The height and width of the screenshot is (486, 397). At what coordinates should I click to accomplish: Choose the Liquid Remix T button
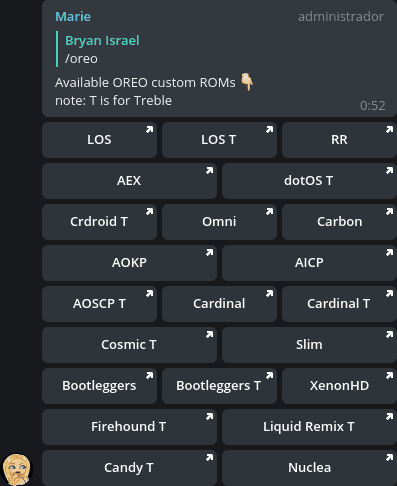point(309,427)
